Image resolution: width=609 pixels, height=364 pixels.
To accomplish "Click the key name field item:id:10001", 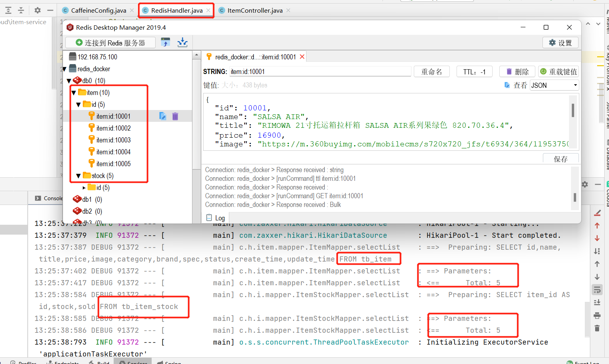I will click(x=320, y=72).
